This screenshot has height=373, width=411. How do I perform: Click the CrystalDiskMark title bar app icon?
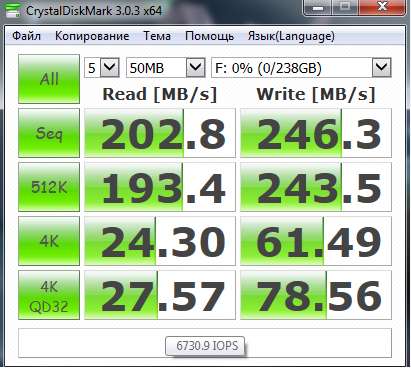(x=13, y=11)
